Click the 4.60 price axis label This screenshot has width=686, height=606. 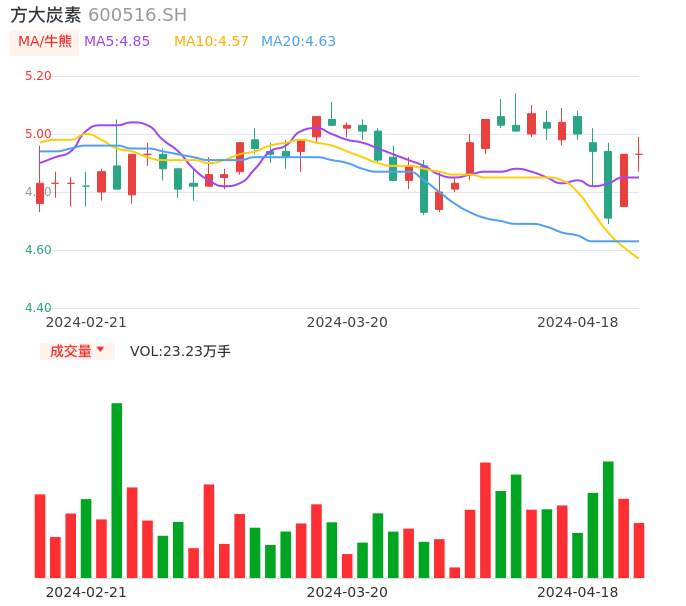38,250
